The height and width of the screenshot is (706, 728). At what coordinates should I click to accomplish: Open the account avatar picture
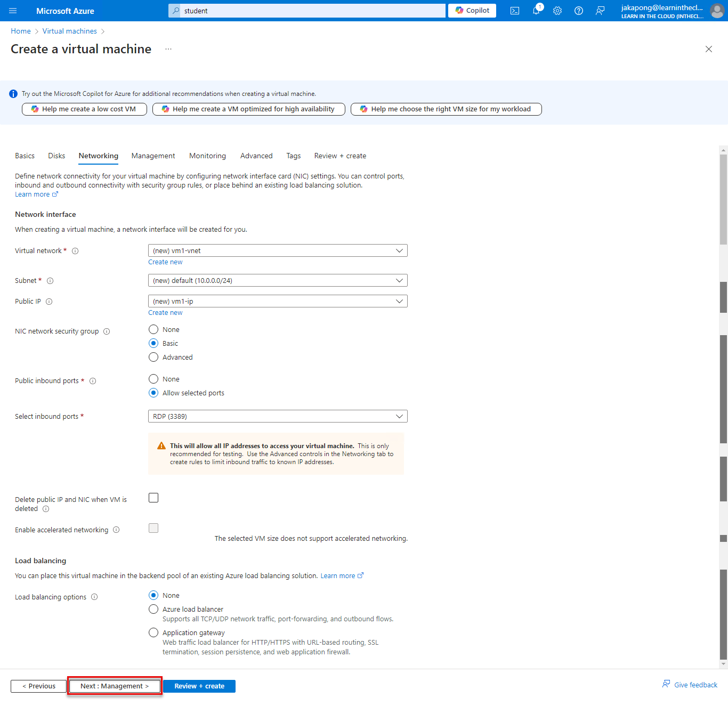(x=717, y=11)
